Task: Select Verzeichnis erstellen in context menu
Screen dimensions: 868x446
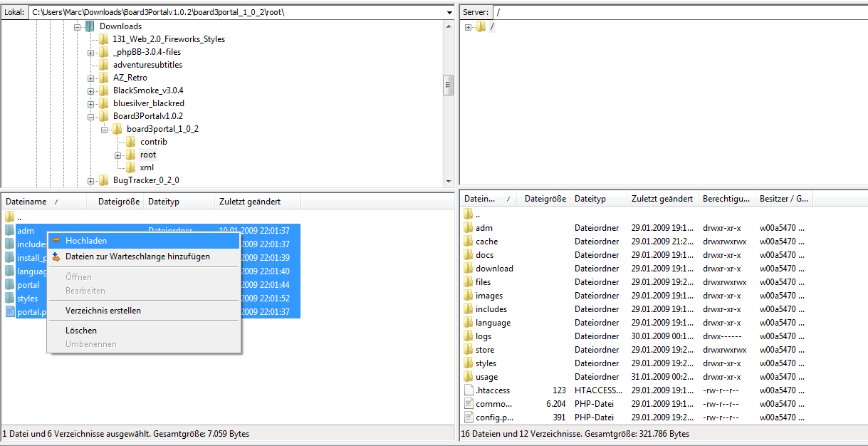Action: (x=103, y=311)
